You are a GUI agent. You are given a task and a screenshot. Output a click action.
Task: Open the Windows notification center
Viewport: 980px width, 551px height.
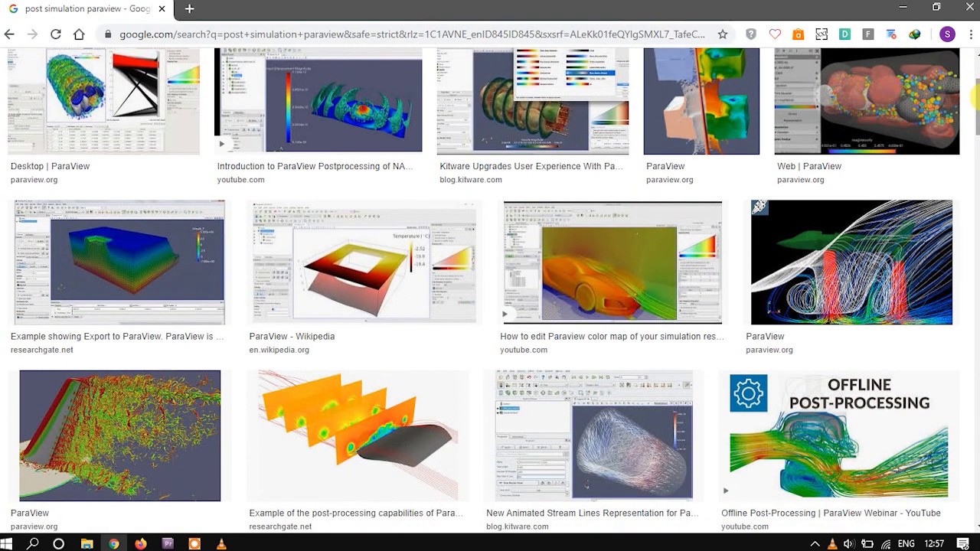(x=963, y=544)
